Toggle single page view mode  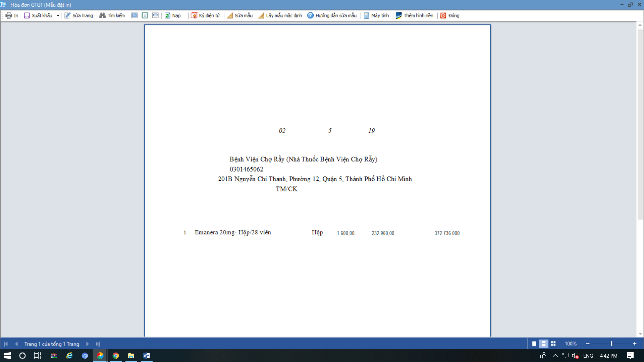click(x=534, y=344)
